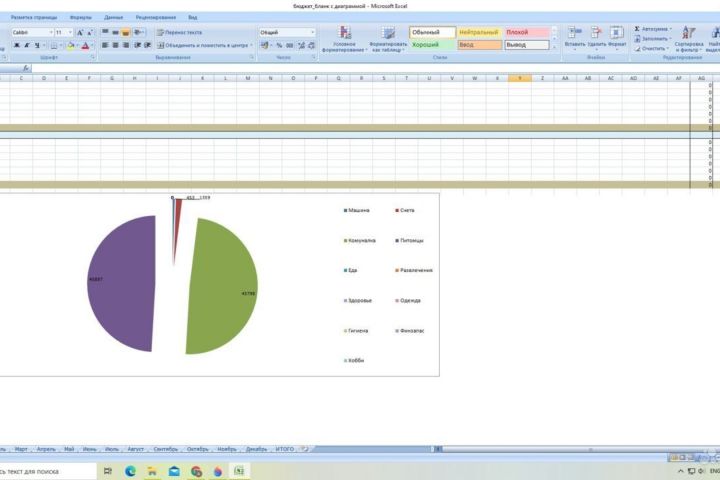The image size is (720, 480).
Task: Increase decimal places
Action: tap(301, 45)
